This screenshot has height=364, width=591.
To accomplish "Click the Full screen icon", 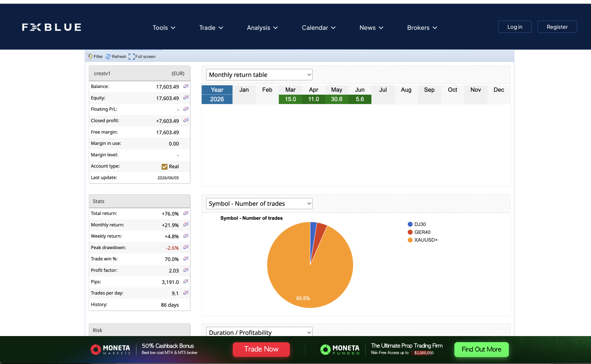I will pos(132,56).
